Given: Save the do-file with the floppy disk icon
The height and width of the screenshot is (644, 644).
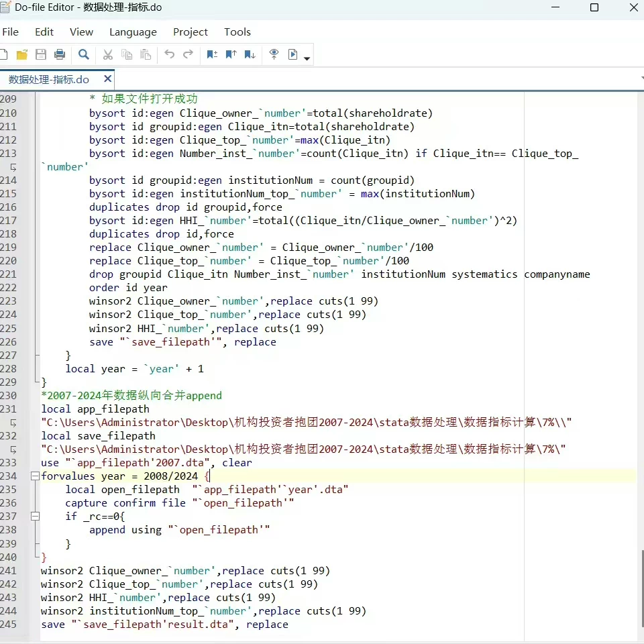Looking at the screenshot, I should pos(41,54).
